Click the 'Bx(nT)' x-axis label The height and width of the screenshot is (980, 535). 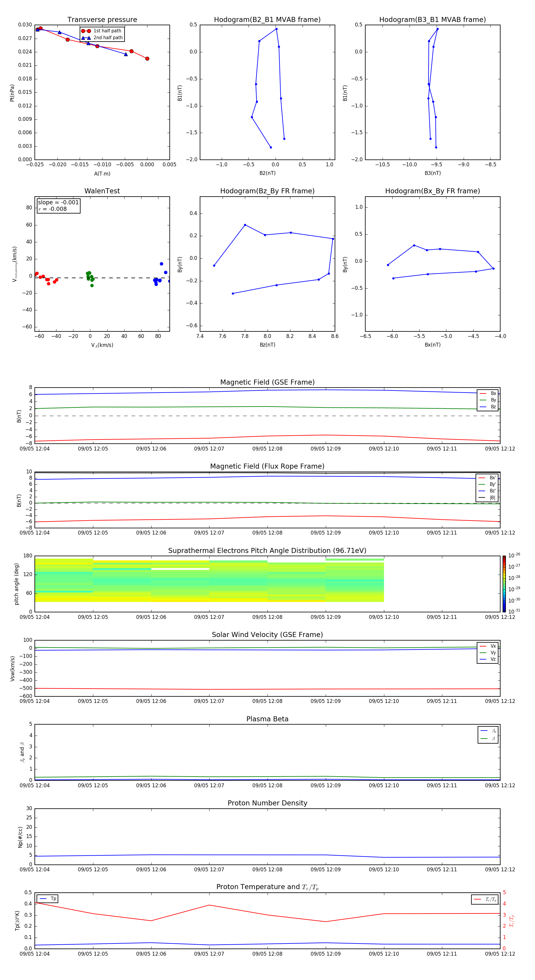[432, 345]
